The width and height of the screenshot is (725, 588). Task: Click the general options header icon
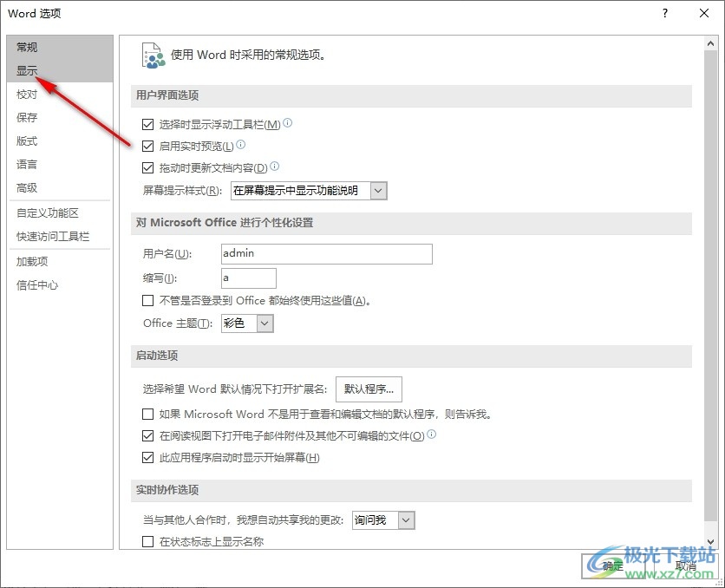click(x=153, y=56)
